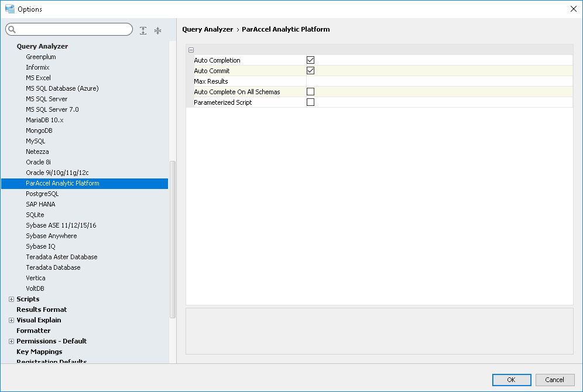Disable the Auto Completion checkbox
The image size is (583, 392).
click(311, 60)
